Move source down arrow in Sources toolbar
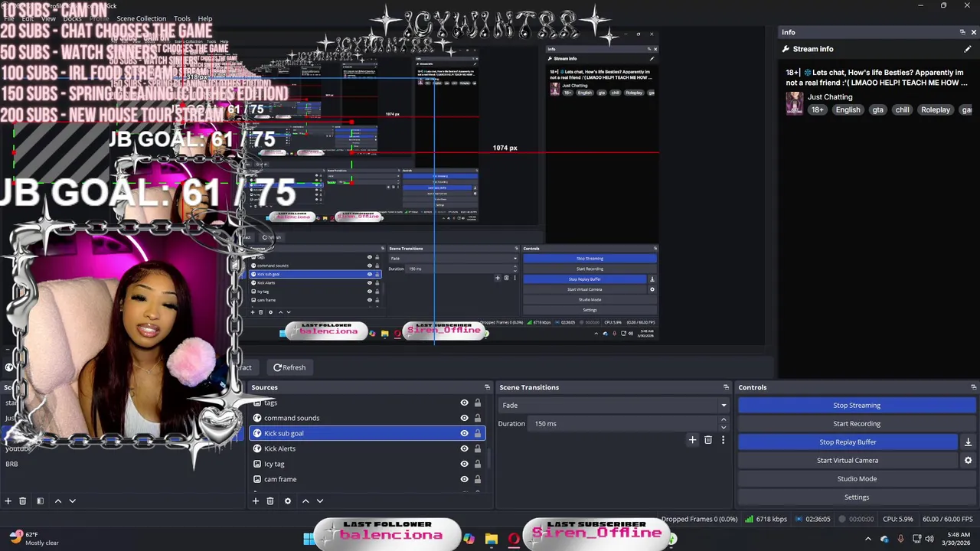980x551 pixels. click(320, 501)
